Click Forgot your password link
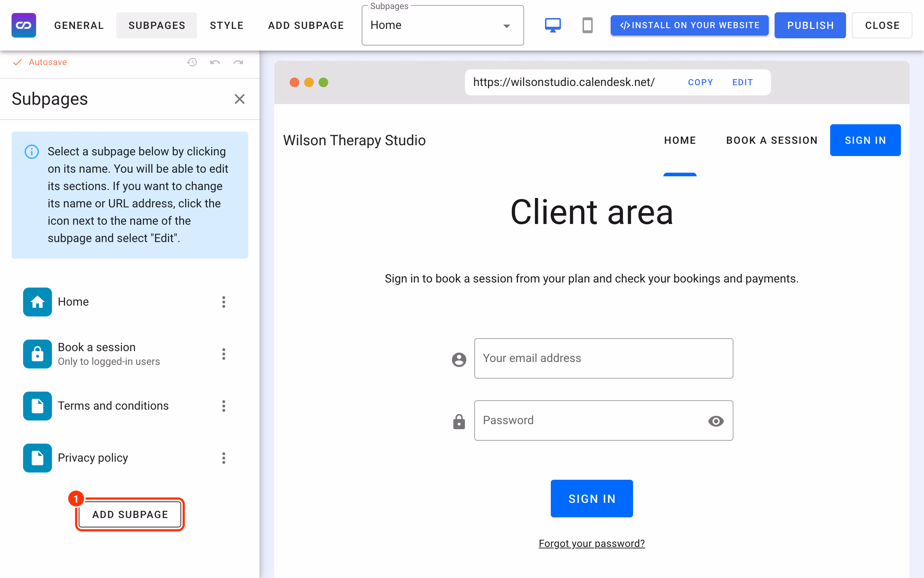Viewport: 924px width, 578px height. coord(592,543)
